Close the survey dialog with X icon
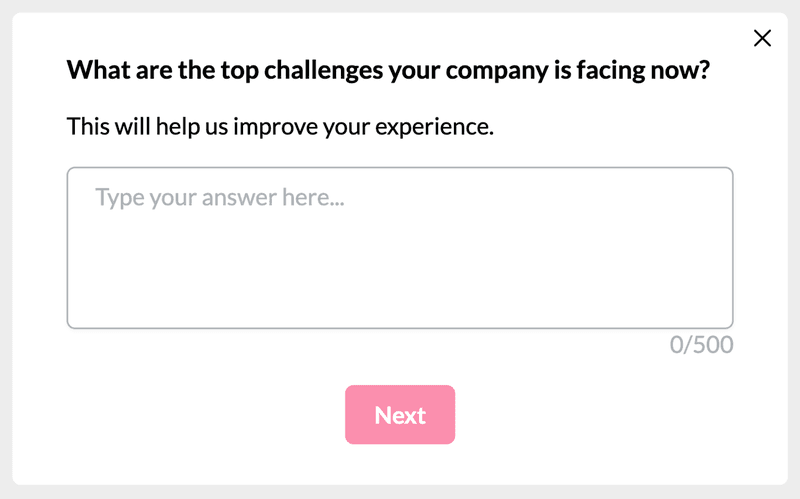The height and width of the screenshot is (499, 800). [762, 39]
